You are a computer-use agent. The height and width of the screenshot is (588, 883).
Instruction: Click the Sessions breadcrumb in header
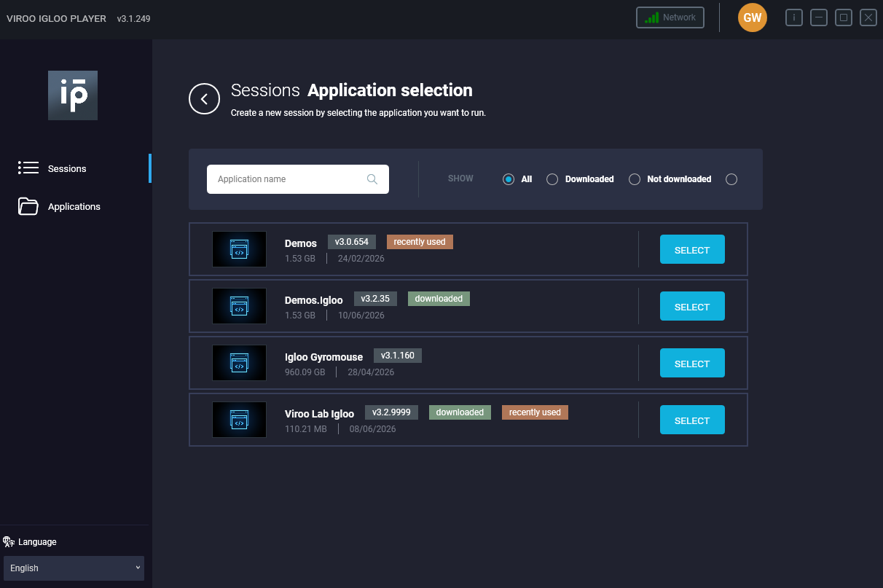265,90
